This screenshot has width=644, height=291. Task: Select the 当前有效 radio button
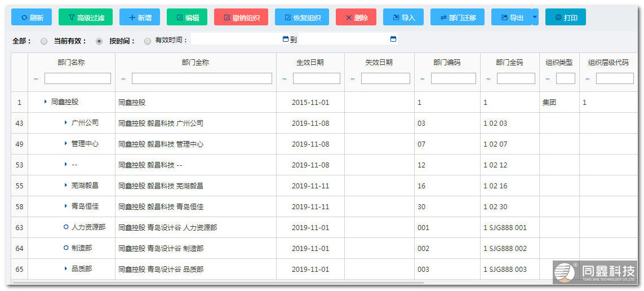point(99,41)
